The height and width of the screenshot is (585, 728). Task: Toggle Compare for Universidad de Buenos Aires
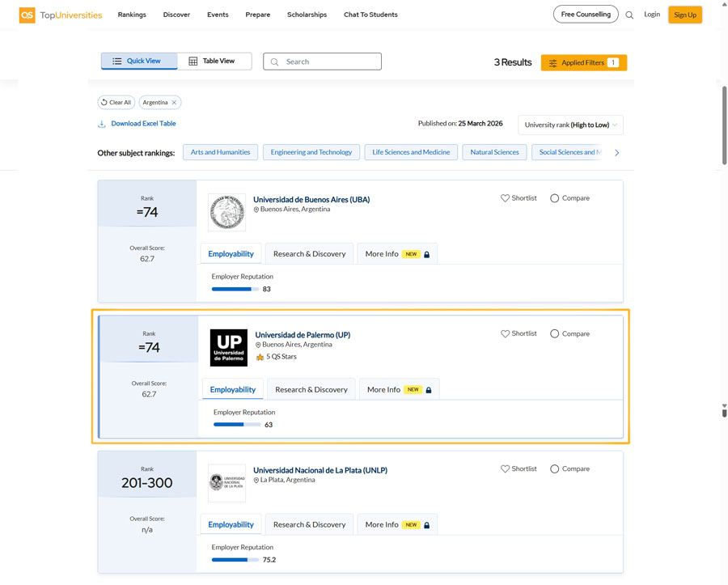[x=555, y=198]
